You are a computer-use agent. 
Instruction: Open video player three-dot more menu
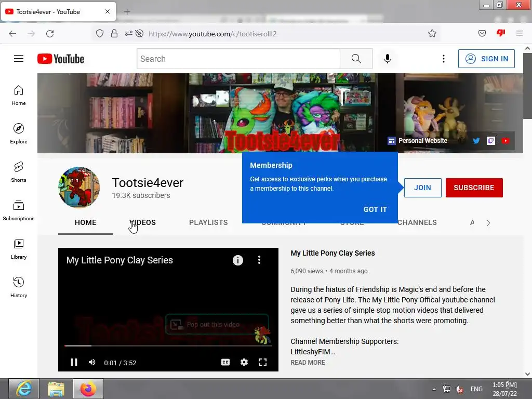tap(259, 260)
